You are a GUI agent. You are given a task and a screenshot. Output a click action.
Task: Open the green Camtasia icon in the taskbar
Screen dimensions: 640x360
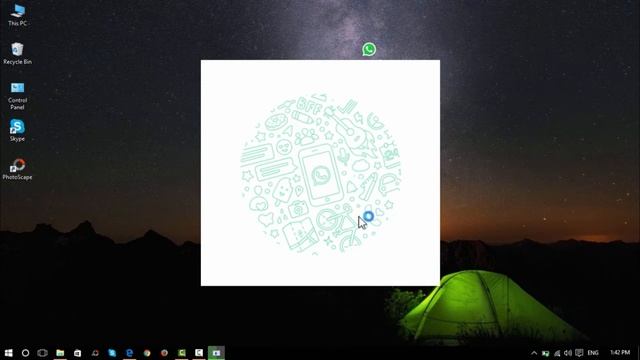(x=182, y=353)
